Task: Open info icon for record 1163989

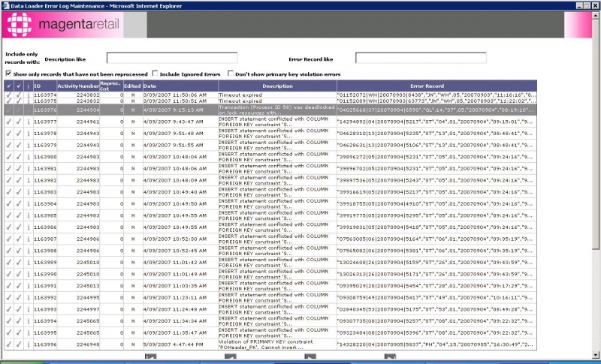Action: pyautogui.click(x=29, y=262)
